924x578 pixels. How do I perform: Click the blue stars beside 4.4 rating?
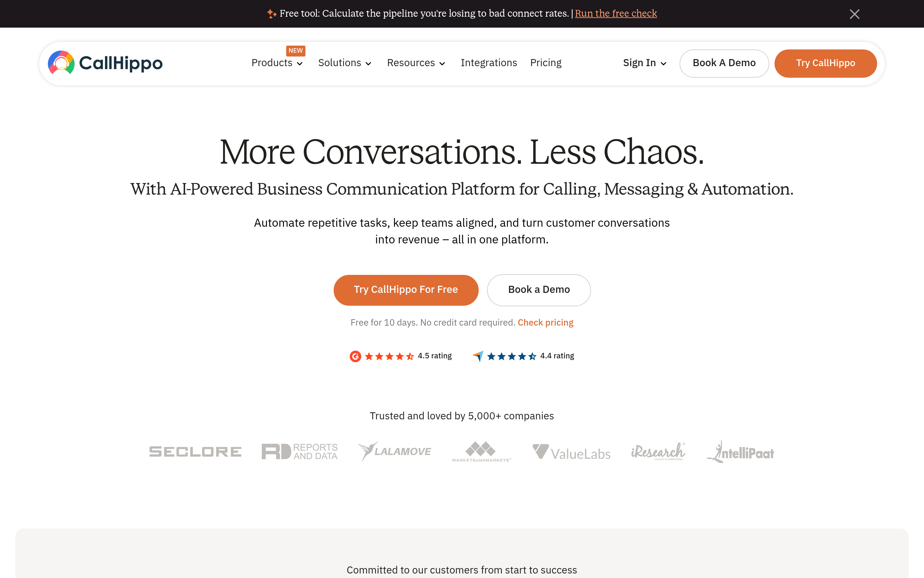coord(512,356)
